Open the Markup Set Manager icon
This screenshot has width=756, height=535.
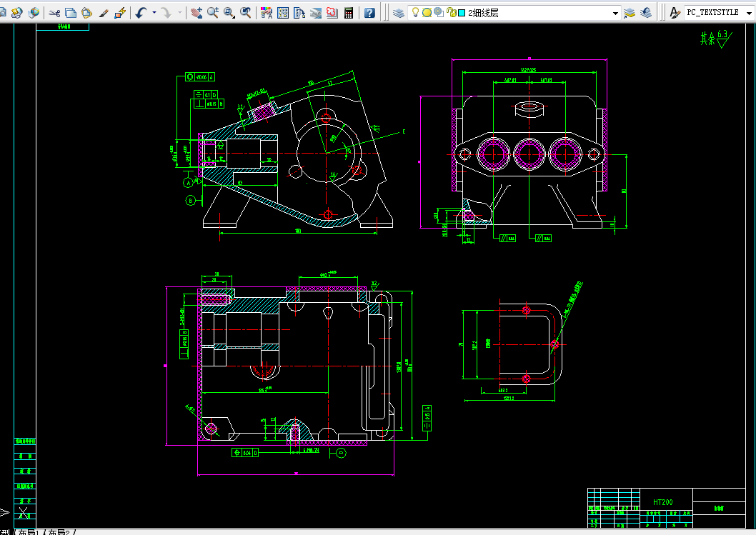tap(332, 13)
